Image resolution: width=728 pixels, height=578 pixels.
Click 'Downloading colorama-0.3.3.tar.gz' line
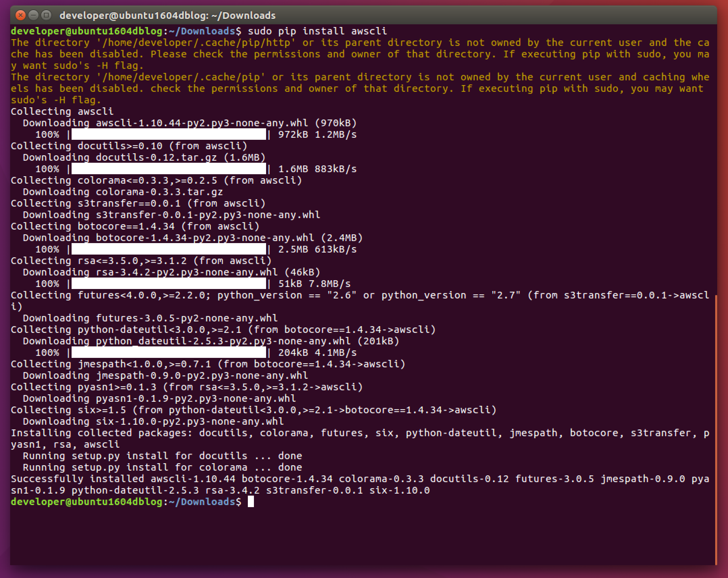pos(123,192)
